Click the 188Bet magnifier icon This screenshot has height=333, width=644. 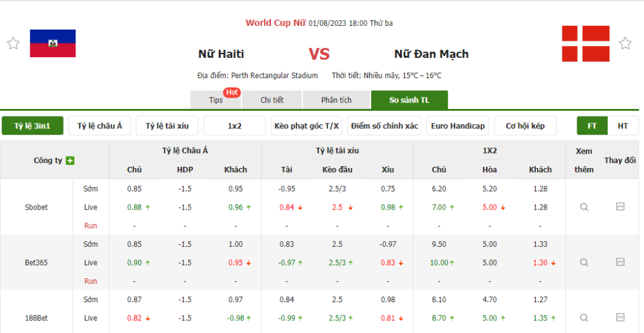click(584, 318)
